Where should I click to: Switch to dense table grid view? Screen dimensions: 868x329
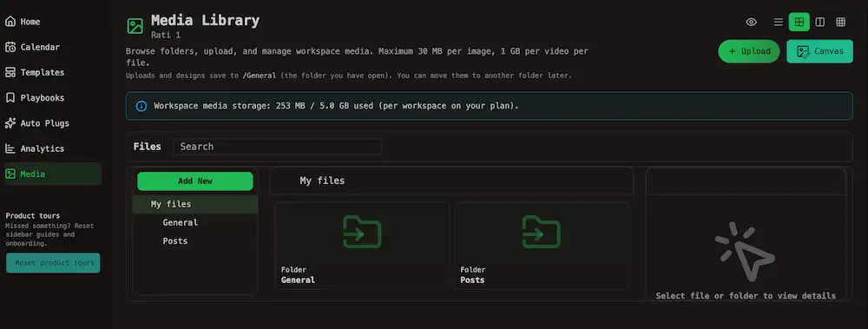[x=841, y=23]
